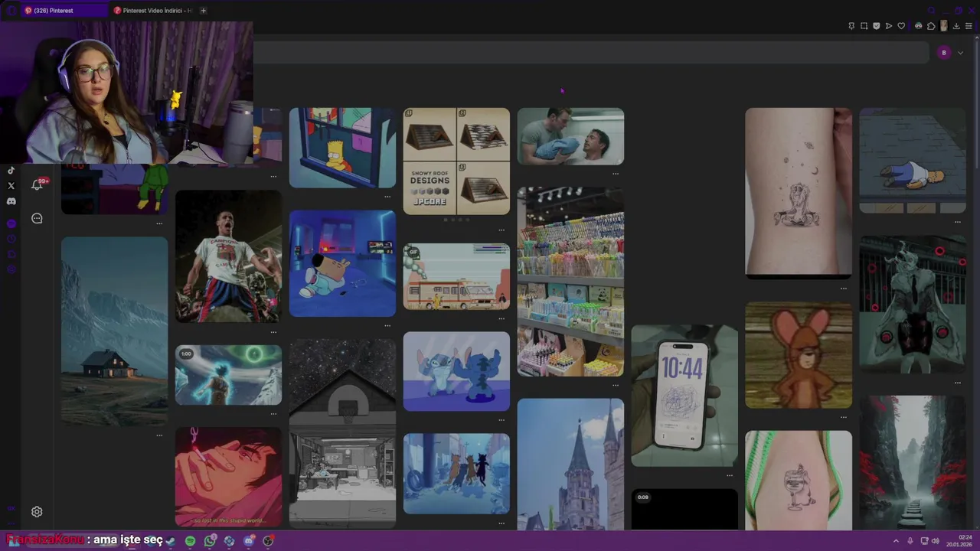Switch to the (326) Pinterest tab

(x=65, y=11)
